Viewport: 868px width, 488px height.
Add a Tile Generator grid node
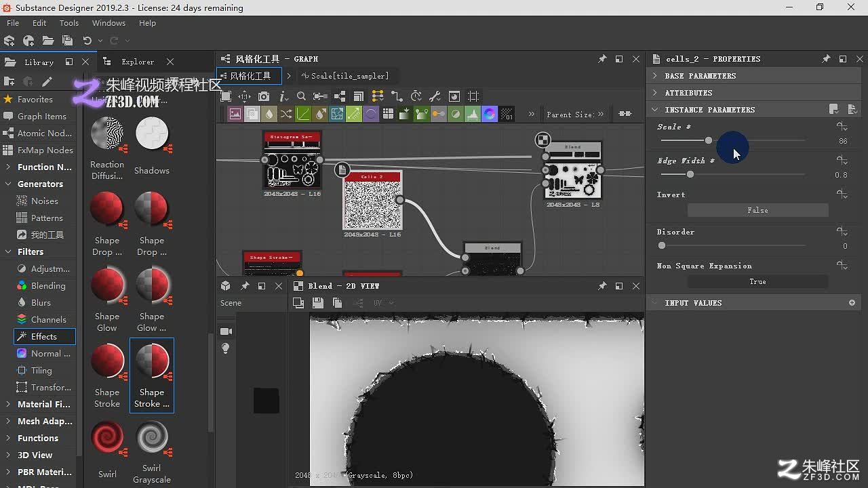(388, 115)
